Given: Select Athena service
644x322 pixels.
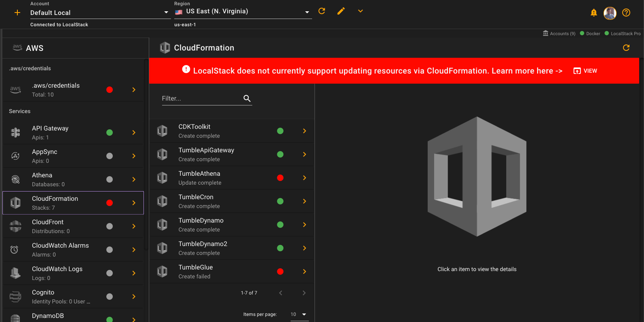Looking at the screenshot, I should point(73,179).
